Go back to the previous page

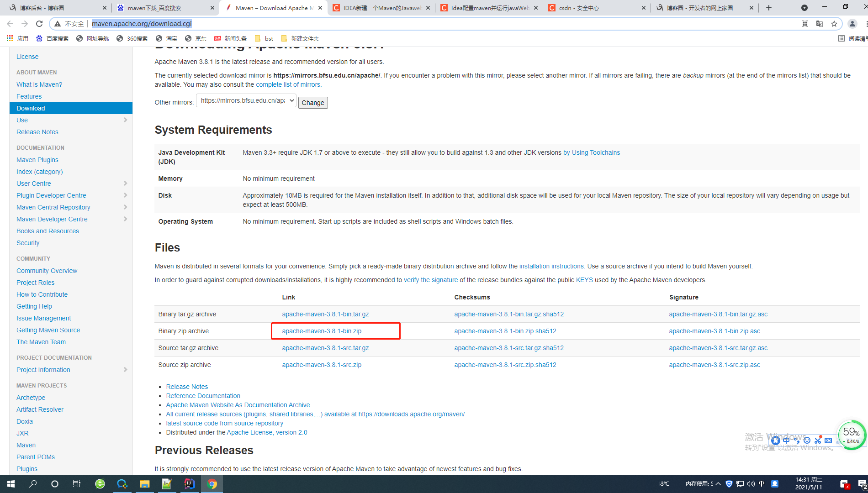tap(10, 24)
